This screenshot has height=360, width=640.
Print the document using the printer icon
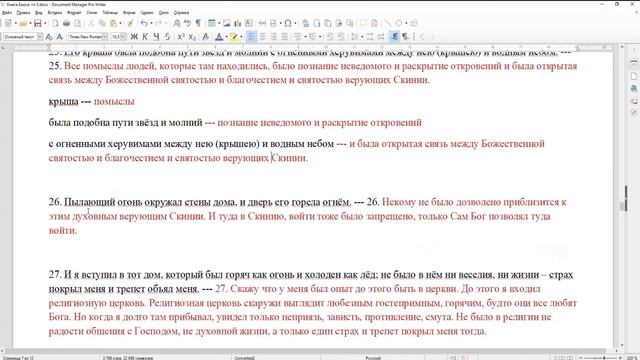coord(66,23)
